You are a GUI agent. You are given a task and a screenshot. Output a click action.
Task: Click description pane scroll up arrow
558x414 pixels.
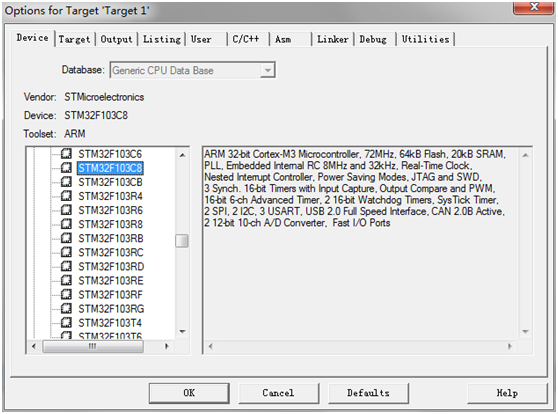(525, 155)
